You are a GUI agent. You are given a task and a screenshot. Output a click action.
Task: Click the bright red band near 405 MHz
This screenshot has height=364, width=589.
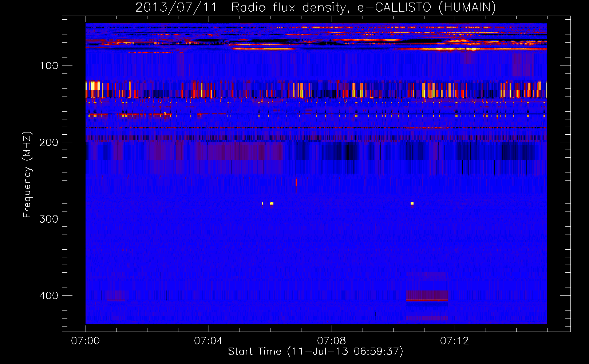pos(427,300)
